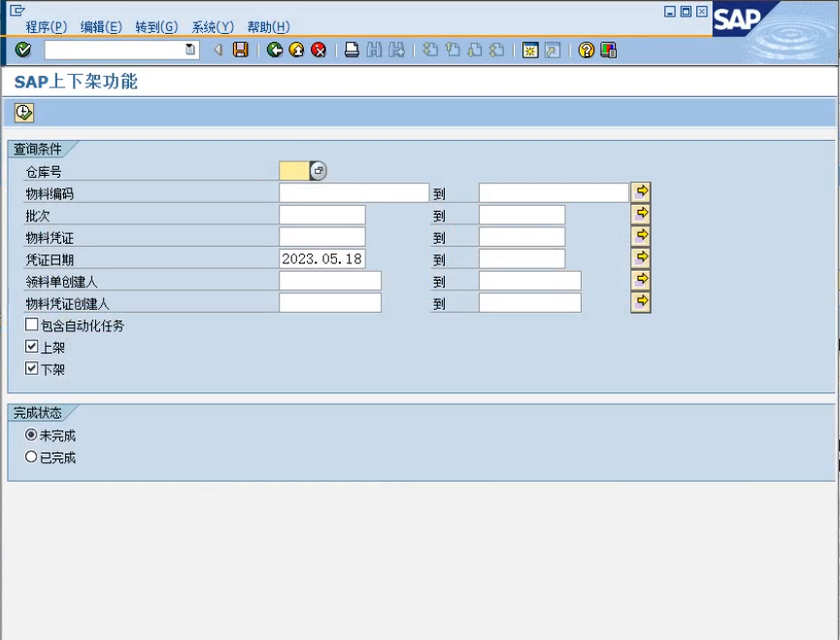This screenshot has width=840, height=640.
Task: Open the 系统(Y) menu
Action: click(x=213, y=27)
